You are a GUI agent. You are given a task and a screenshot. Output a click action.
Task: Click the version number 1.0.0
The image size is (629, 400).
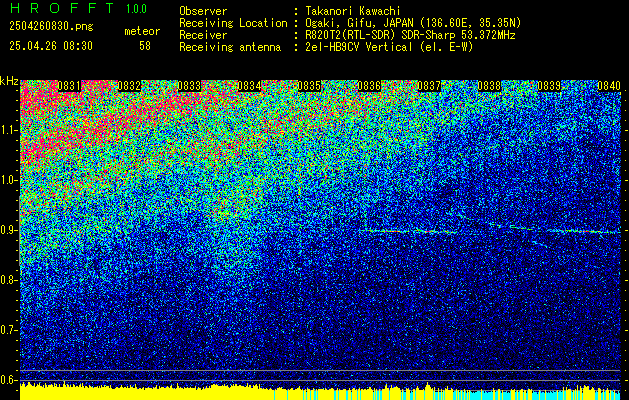coord(136,9)
